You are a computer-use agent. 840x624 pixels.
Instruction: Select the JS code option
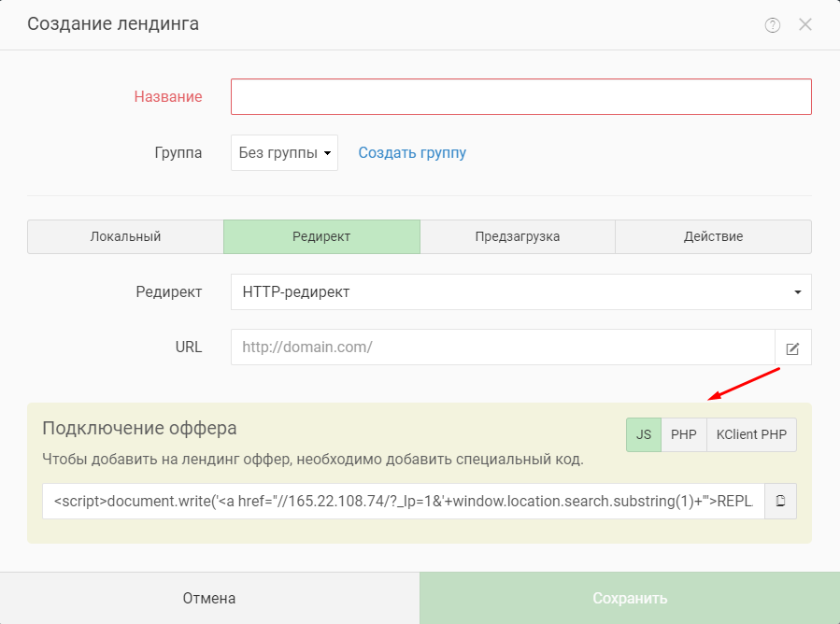click(644, 435)
